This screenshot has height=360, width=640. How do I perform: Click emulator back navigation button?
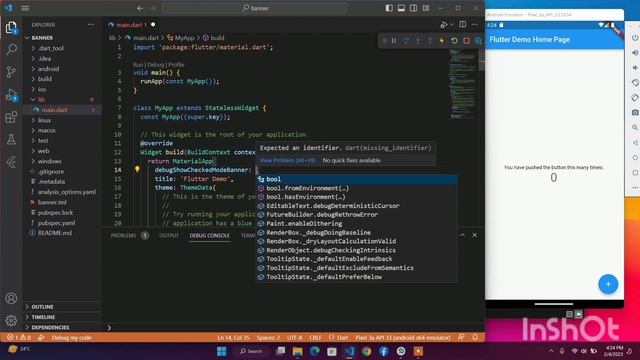click(x=635, y=142)
